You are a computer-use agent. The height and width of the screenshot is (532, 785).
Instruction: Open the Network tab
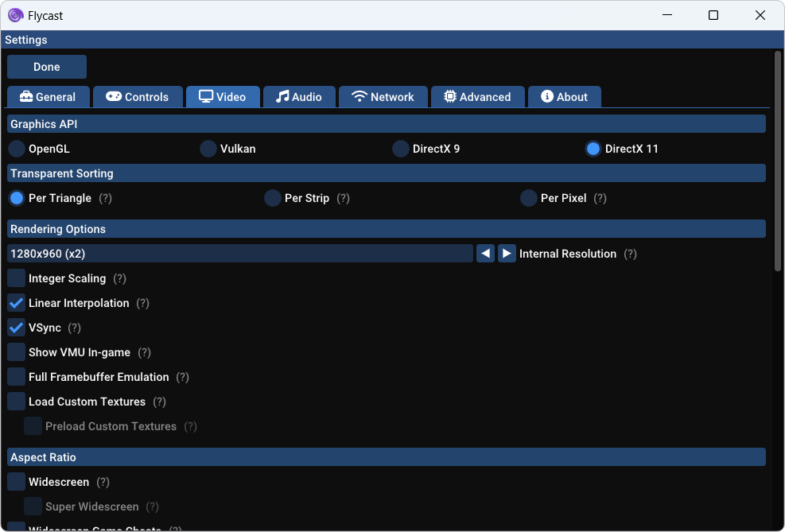point(383,96)
